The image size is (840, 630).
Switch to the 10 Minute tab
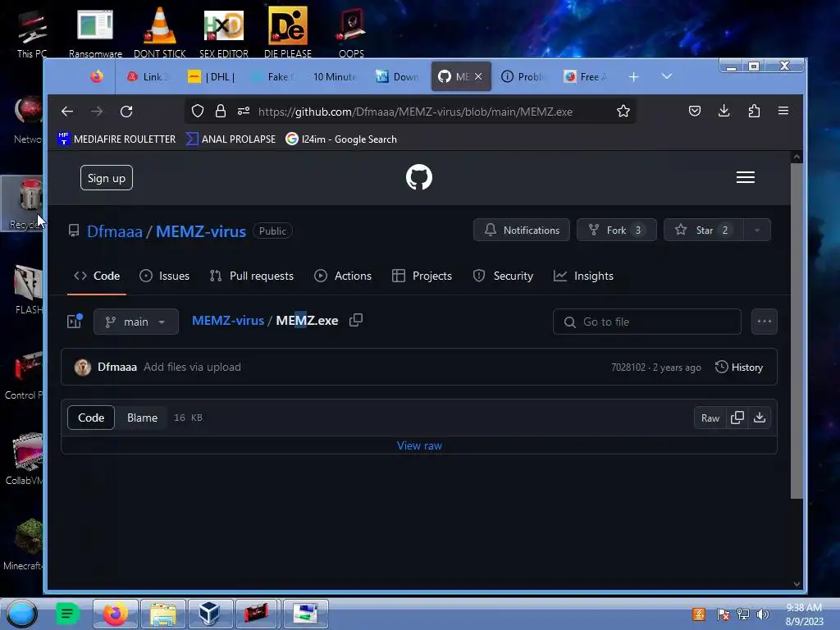pyautogui.click(x=335, y=77)
